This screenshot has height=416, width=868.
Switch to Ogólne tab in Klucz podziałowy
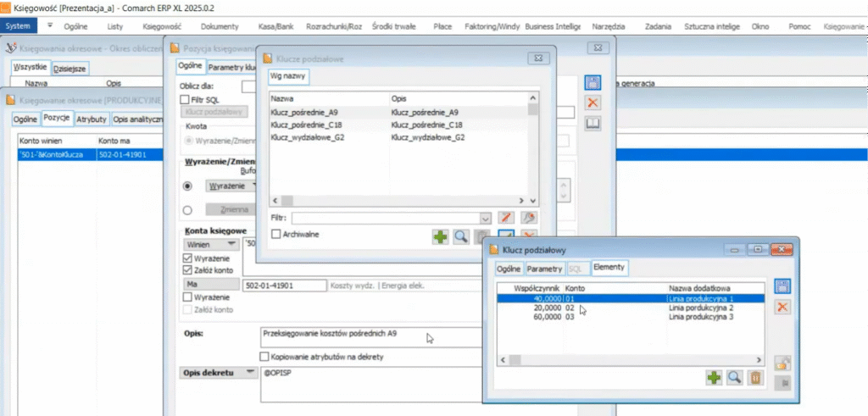tap(509, 269)
